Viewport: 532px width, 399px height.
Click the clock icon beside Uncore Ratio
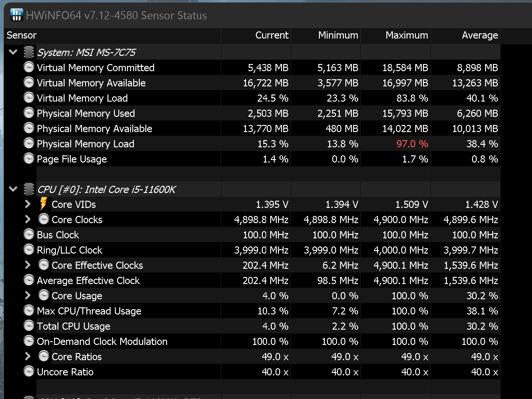click(x=29, y=372)
